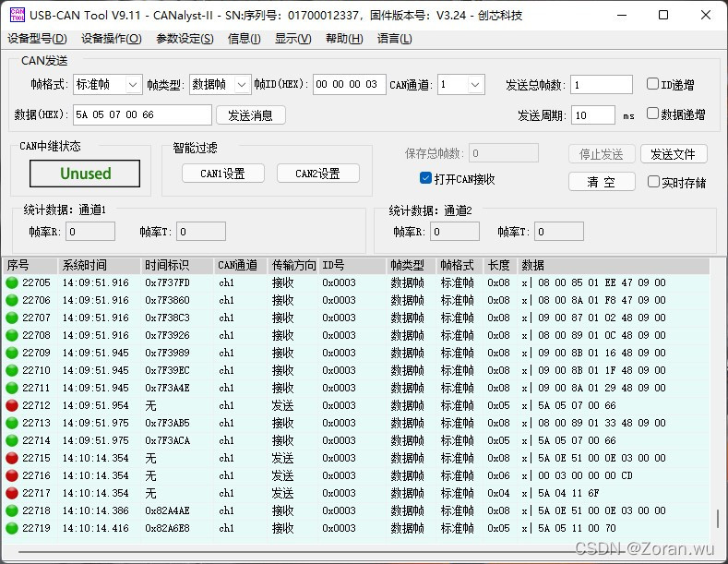Image resolution: width=728 pixels, height=564 pixels.
Task: Click the 发送消息 button
Action: pos(251,115)
